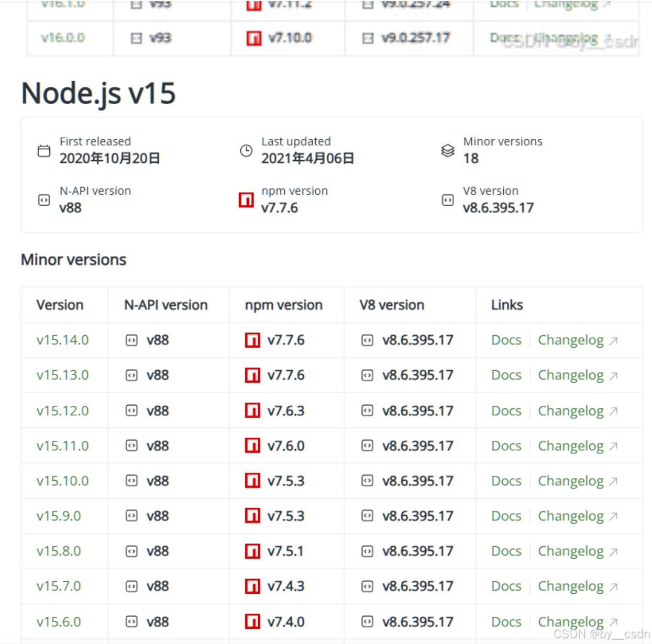Open the v15.7.0 version link
The width and height of the screenshot is (652, 644).
(x=59, y=586)
